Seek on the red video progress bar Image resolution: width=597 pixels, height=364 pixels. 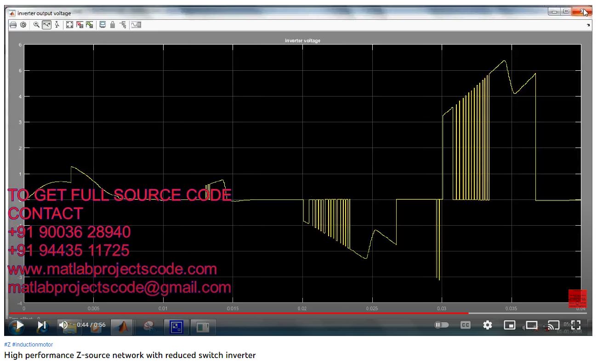coord(239,313)
